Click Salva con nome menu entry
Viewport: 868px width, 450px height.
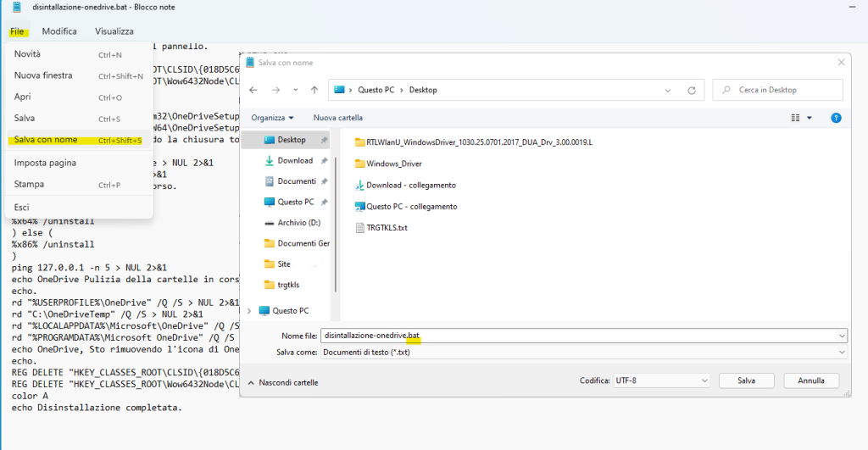click(x=46, y=140)
